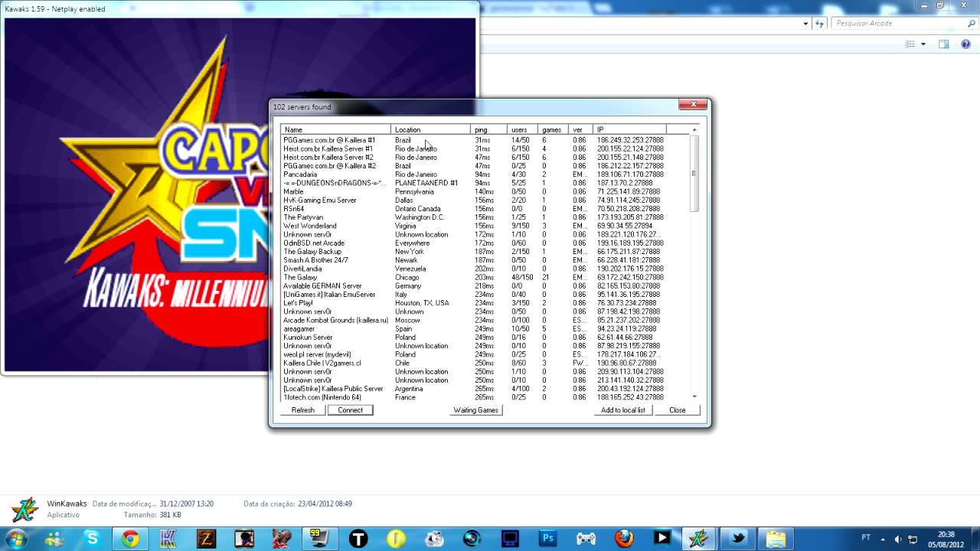The image size is (980, 551).
Task: Open the Windows Live Messenger taskbar icon
Action: tap(54, 539)
